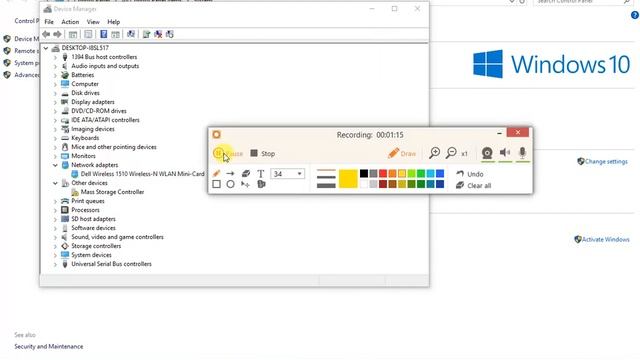The image size is (640, 360).
Task: Toggle microphone recording
Action: 522,153
